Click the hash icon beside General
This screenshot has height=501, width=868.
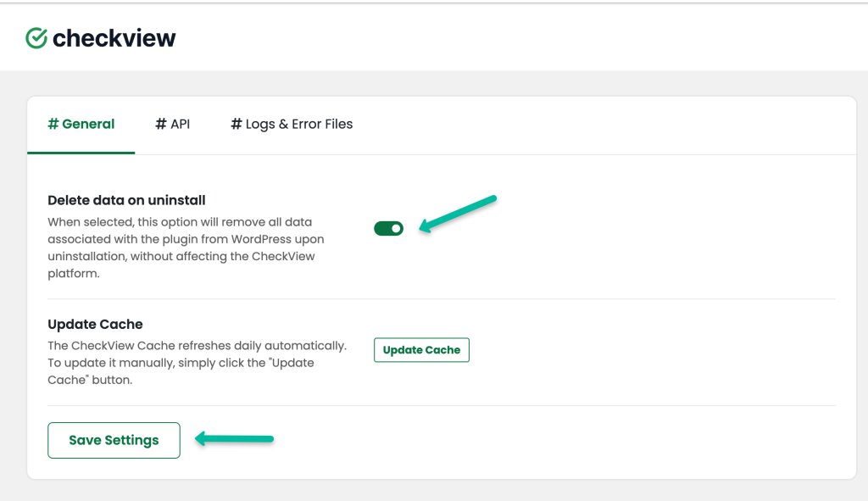[x=53, y=124]
